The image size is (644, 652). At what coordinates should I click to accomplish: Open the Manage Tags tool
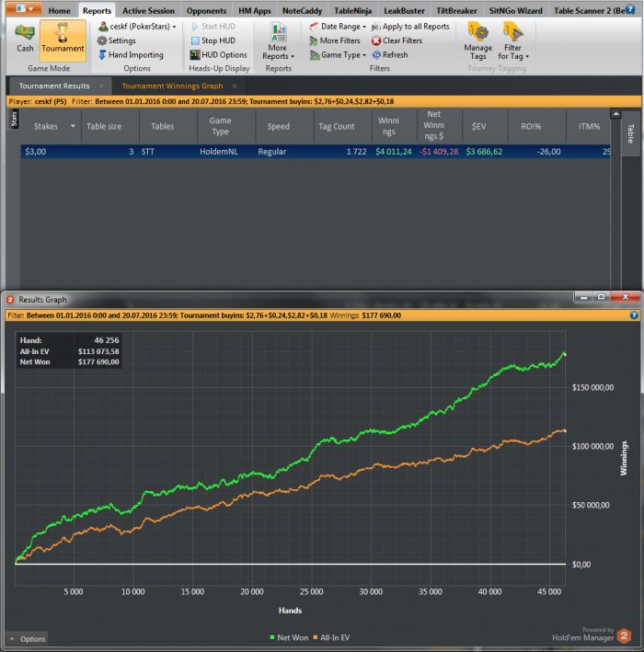pos(477,40)
